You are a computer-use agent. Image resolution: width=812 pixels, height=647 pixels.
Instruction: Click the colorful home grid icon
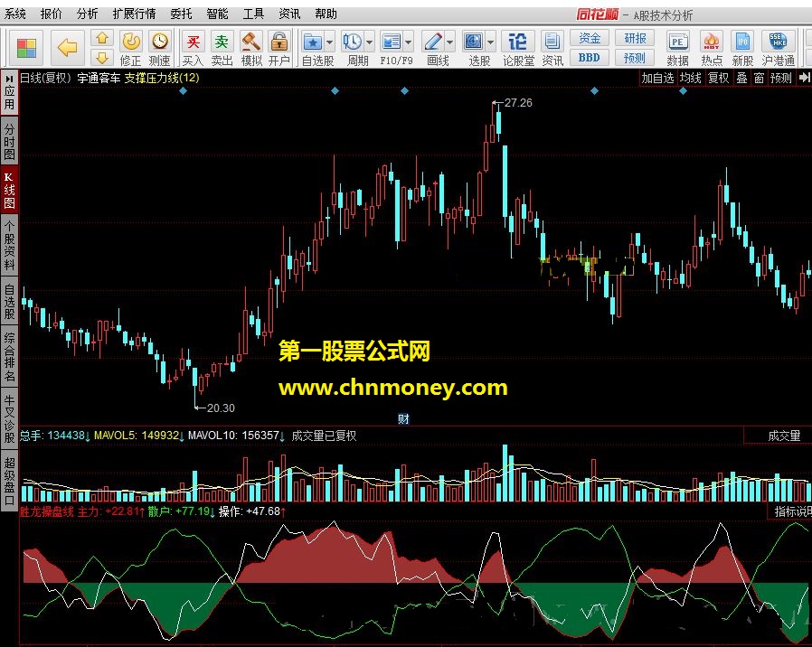pos(26,48)
